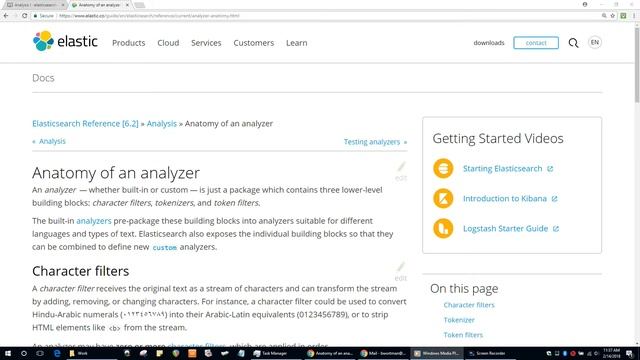Click the Introduction to Kibana icon
The height and width of the screenshot is (360, 640).
click(x=443, y=198)
